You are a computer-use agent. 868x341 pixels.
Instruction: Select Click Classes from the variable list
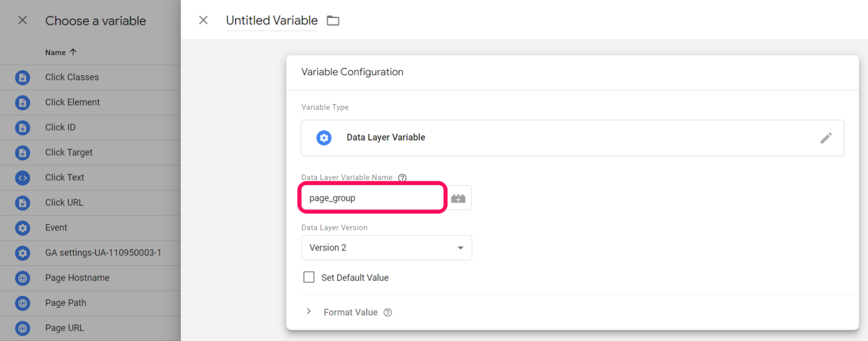click(72, 77)
